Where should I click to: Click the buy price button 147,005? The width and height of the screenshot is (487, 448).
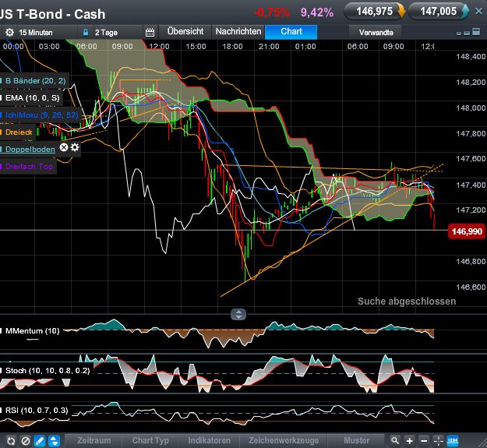click(439, 12)
